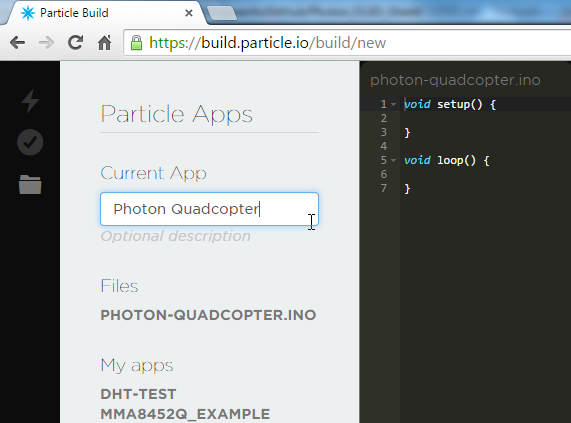The image size is (571, 423).
Task: Click the Files section heading
Action: (119, 286)
